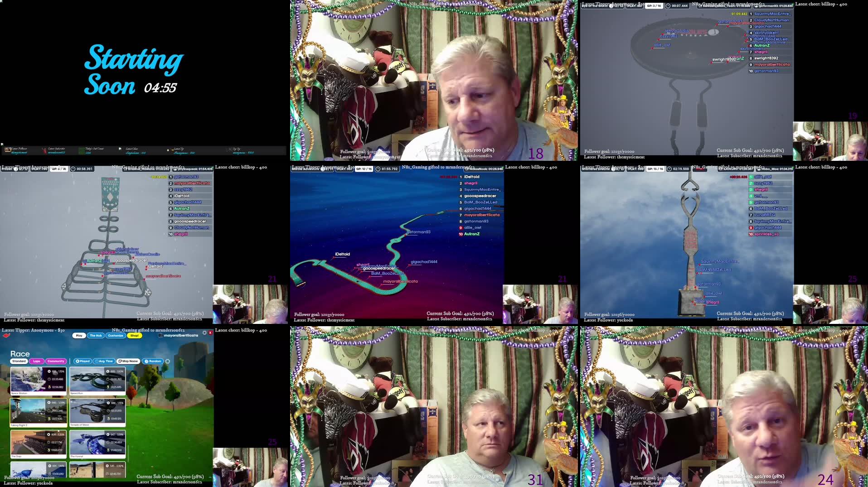The image size is (868, 487).
Task: Choose The Funnel map card
Action: [x=97, y=444]
